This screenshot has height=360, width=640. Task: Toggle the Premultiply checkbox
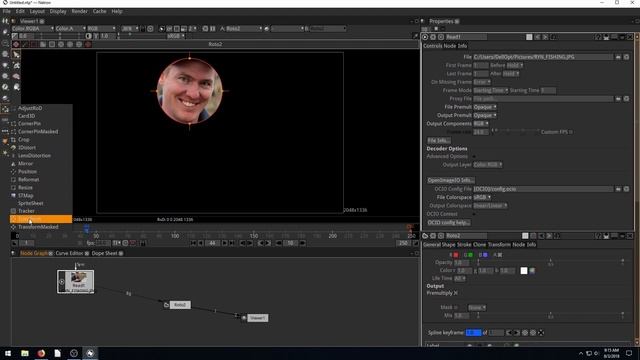click(x=456, y=293)
